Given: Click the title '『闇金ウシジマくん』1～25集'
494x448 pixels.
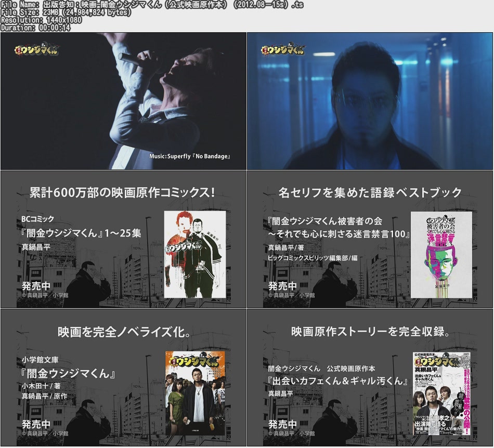Looking at the screenshot, I should point(80,233).
